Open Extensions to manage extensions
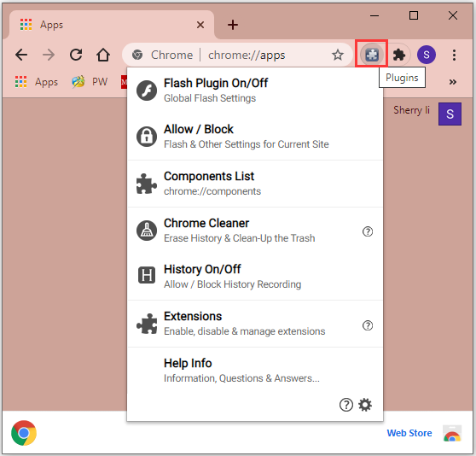The image size is (476, 456). pyautogui.click(x=255, y=324)
